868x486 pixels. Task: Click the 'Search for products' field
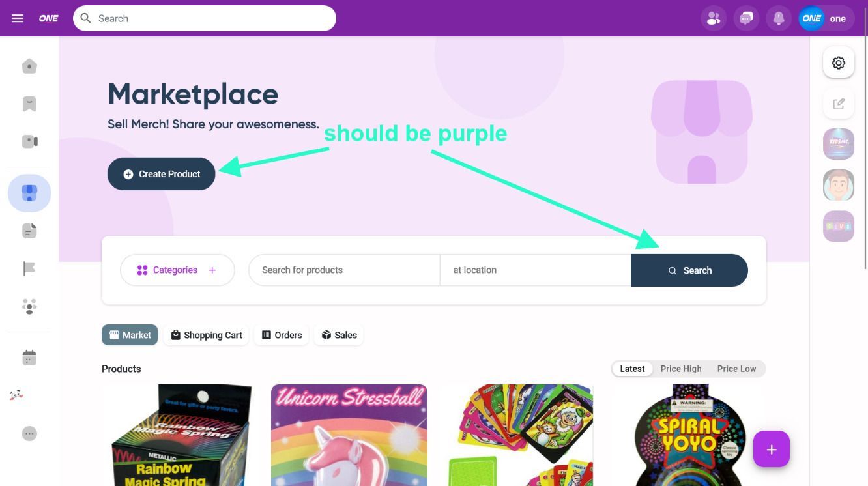pos(344,270)
